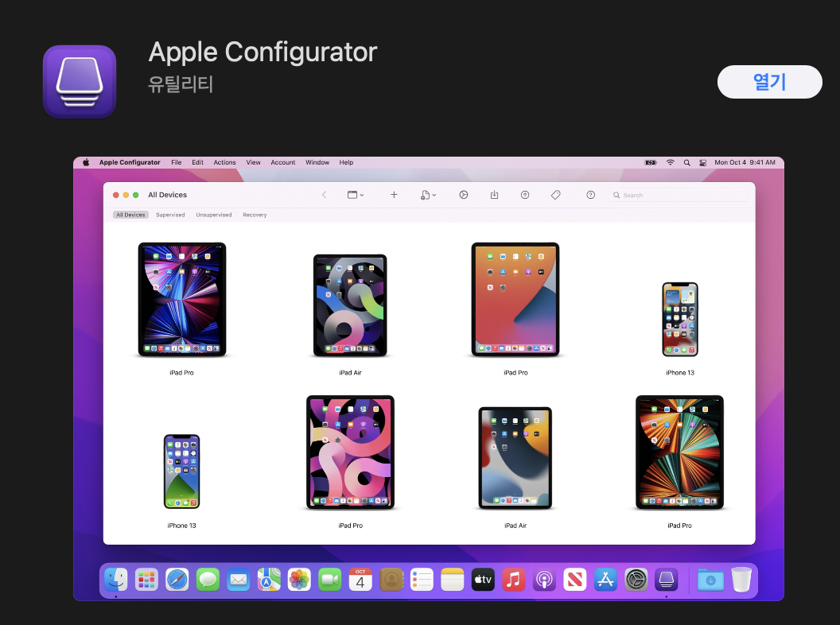
Task: Click the 열기 open button
Action: [769, 82]
